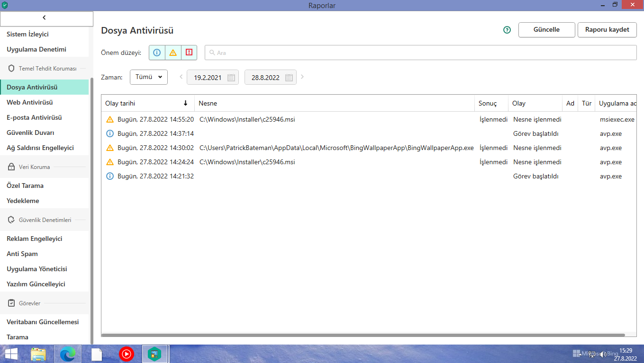Open the blank document taskbar icon
Screen dimensions: 644x363
97,354
